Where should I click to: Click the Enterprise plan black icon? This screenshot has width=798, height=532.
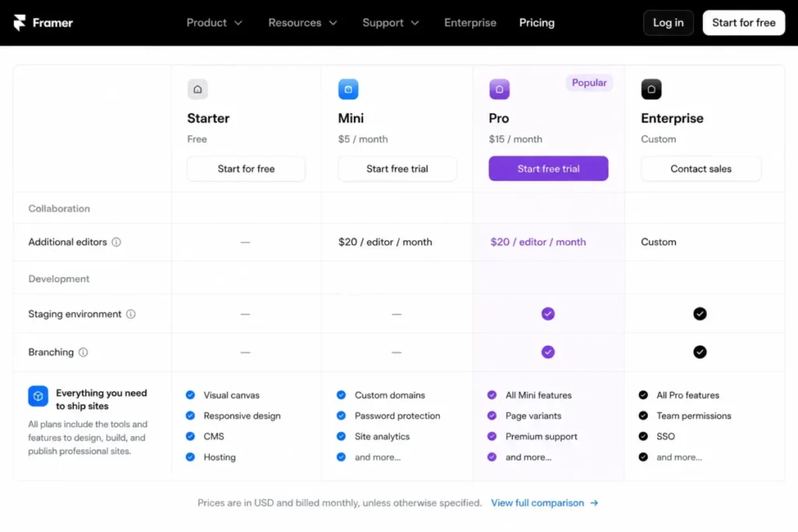coord(651,90)
